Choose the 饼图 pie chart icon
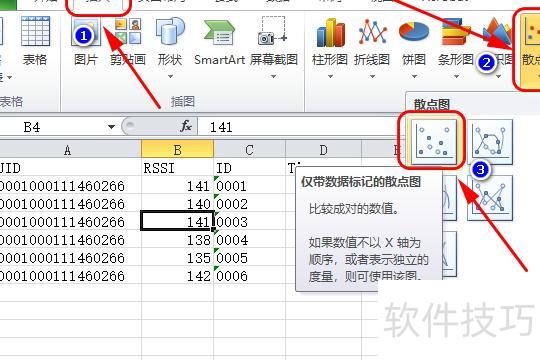Viewport: 540px width, 360px height. 414,32
